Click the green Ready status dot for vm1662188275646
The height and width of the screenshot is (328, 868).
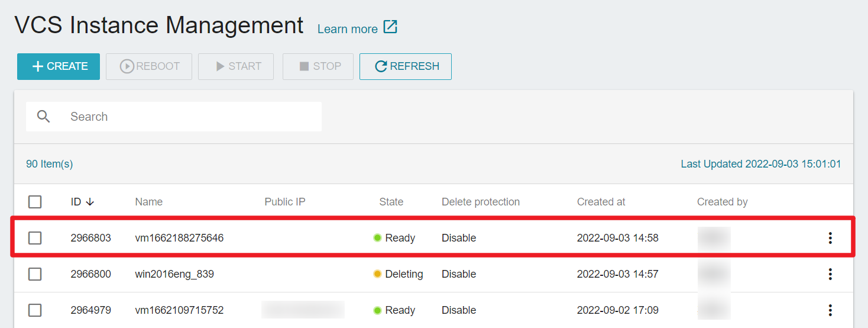coord(377,238)
